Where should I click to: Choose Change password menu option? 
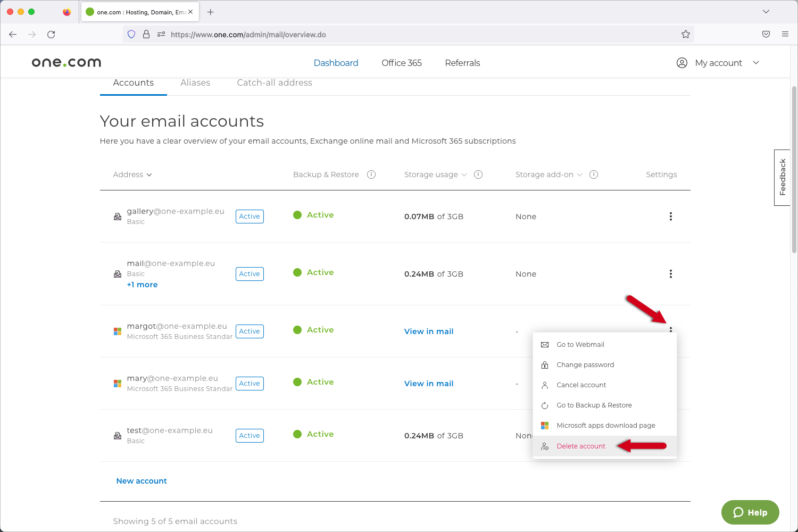point(585,365)
